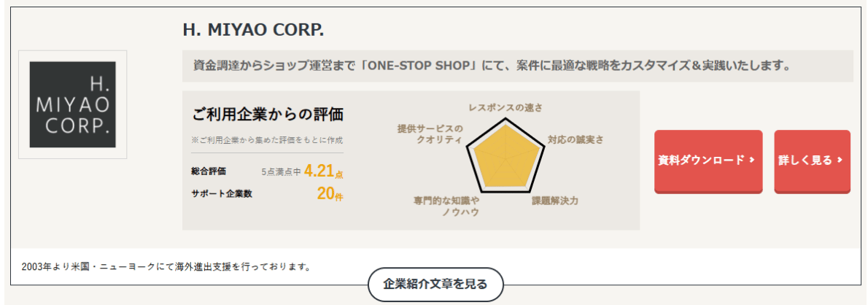Click the 20件 supported companies count
Viewport: 868px width, 305px height.
(330, 194)
